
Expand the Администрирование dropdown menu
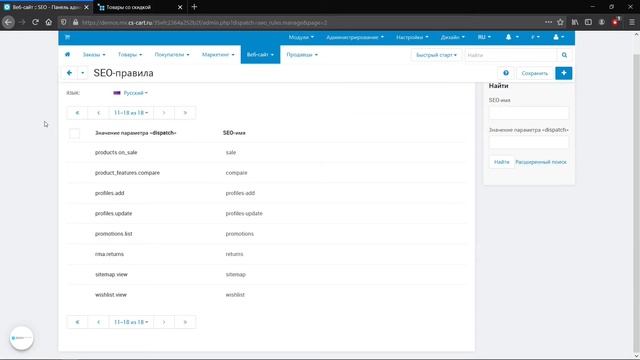click(x=355, y=37)
